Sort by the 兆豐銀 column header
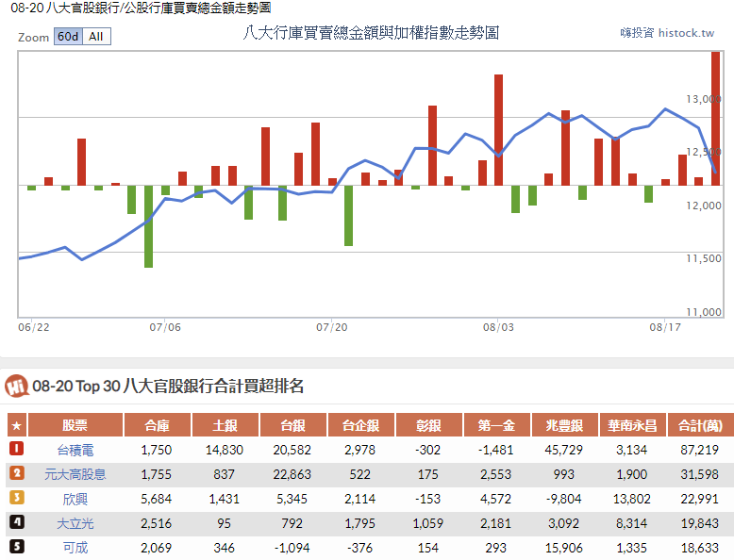Screen dimensions: 734x560 tap(564, 425)
